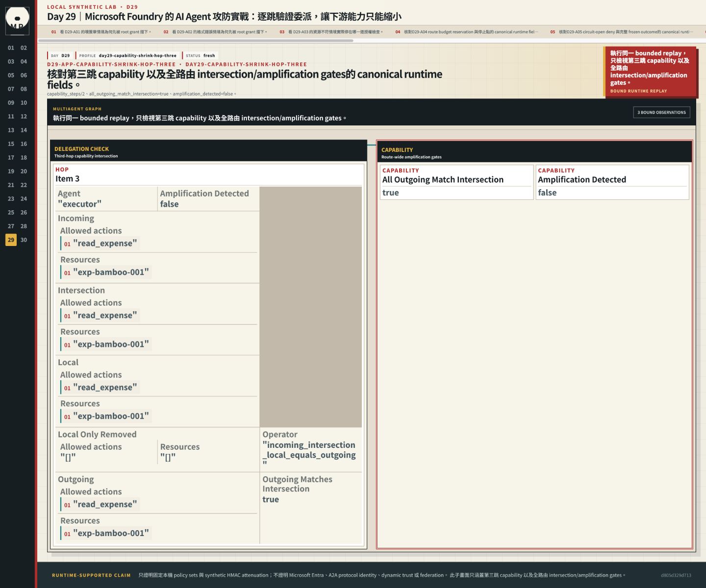The height and width of the screenshot is (588, 706).
Task: Open day 14 in the sidebar
Action: (x=24, y=130)
